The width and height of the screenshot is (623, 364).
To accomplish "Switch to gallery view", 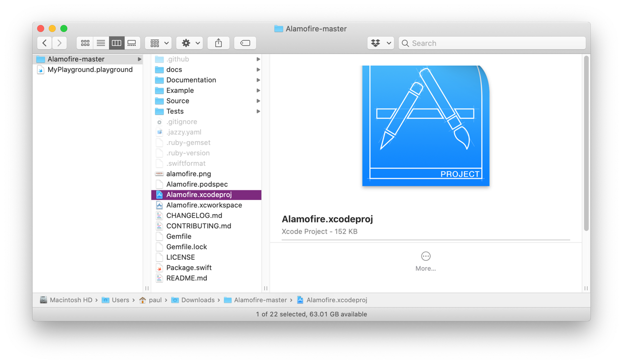I will tap(132, 43).
